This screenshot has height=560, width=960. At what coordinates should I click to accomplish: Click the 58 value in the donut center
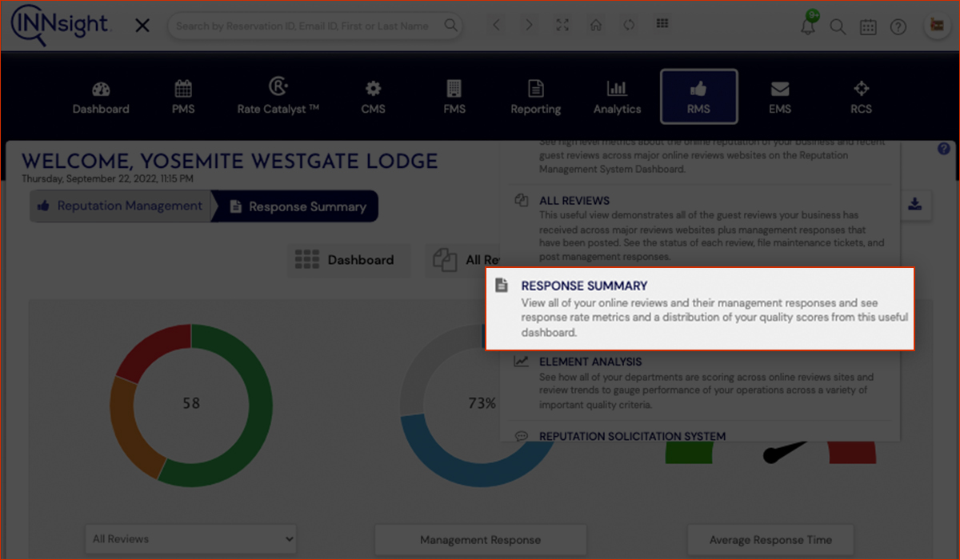click(x=190, y=404)
